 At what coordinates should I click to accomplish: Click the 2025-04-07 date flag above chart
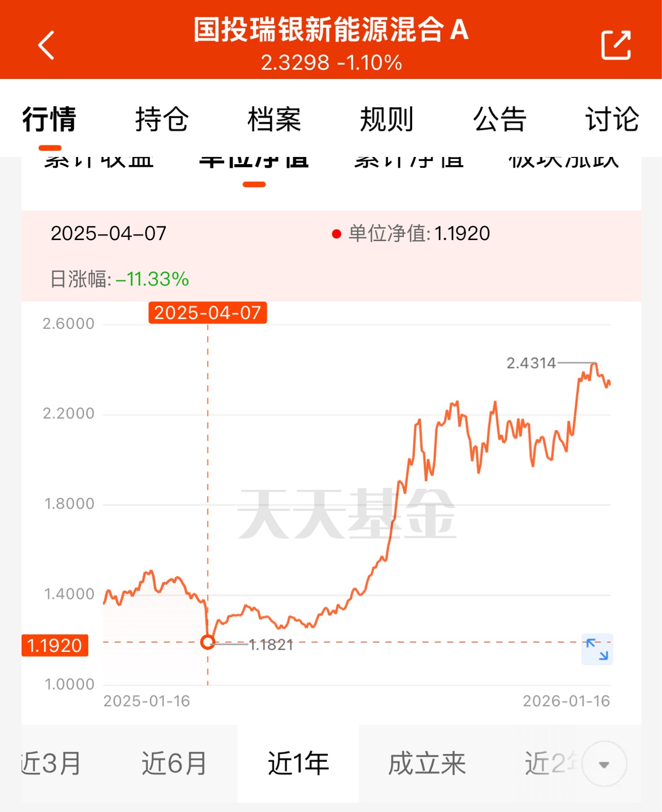[x=208, y=313]
